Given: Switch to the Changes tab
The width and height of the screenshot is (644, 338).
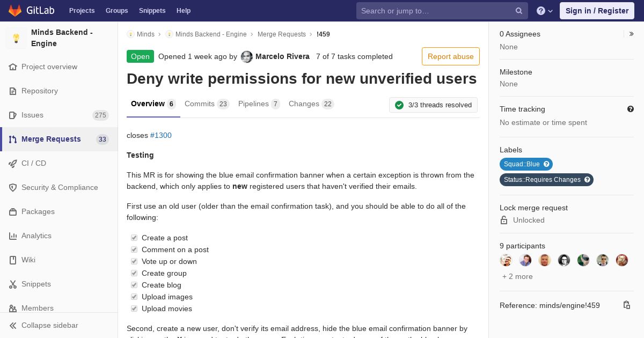Looking at the screenshot, I should [x=311, y=104].
